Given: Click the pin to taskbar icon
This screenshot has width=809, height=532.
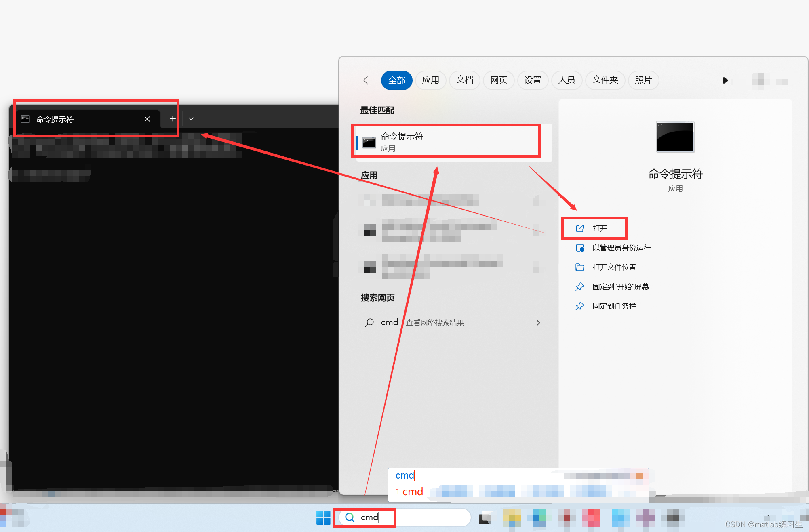Looking at the screenshot, I should [x=580, y=306].
